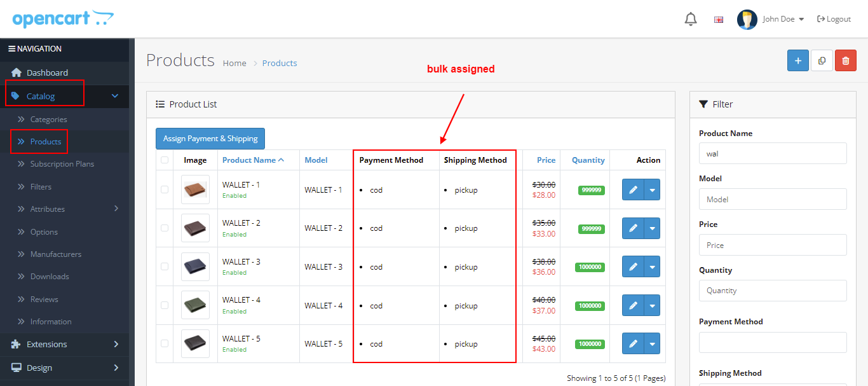
Task: Open action dropdown for WALLET - 2
Action: [x=652, y=228]
